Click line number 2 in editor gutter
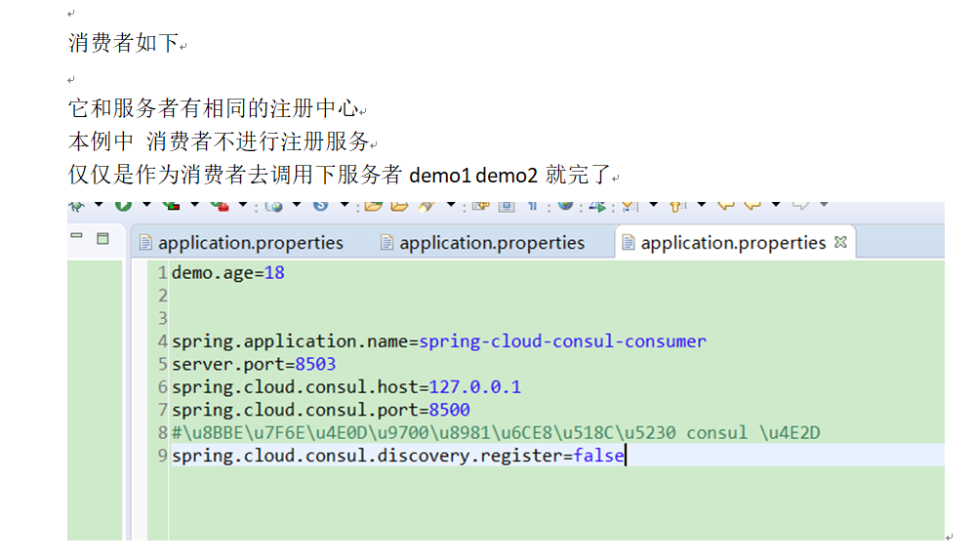 tap(162, 296)
